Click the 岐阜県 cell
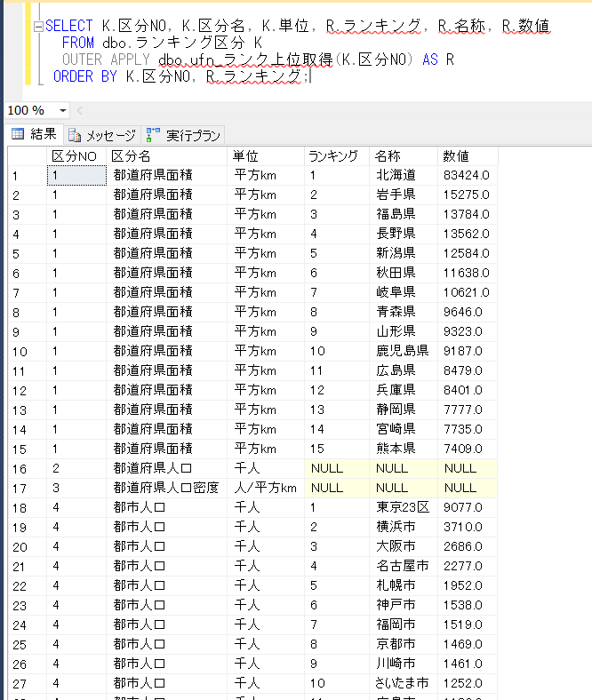Image resolution: width=592 pixels, height=700 pixels. point(404,292)
